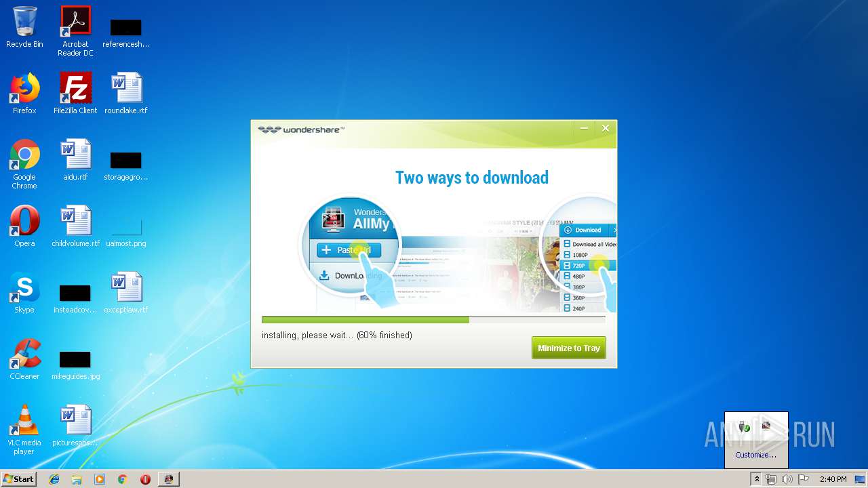Open FileZilla Client shortcut

pyautogui.click(x=75, y=94)
